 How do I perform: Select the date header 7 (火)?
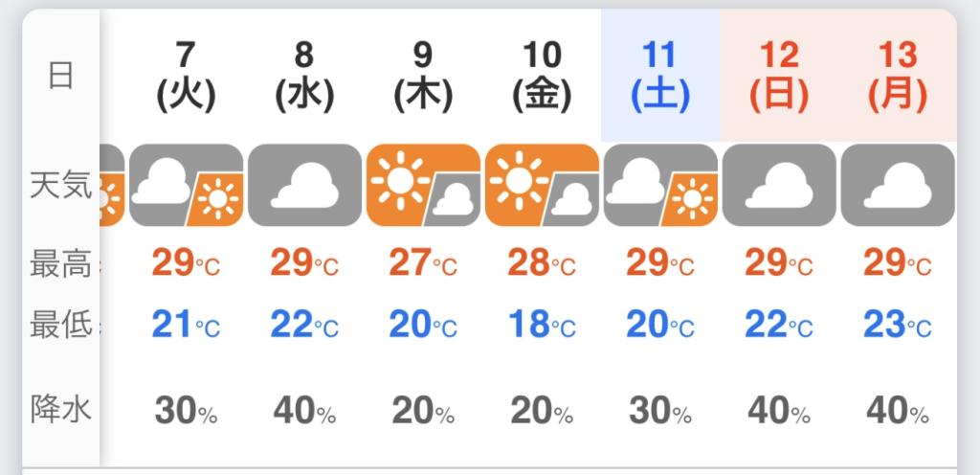pyautogui.click(x=186, y=75)
